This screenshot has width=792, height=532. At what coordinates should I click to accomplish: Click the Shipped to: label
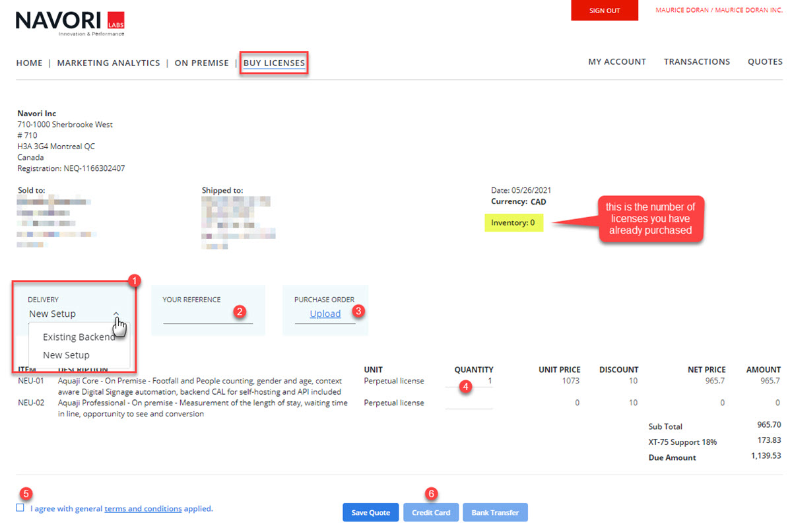(222, 190)
